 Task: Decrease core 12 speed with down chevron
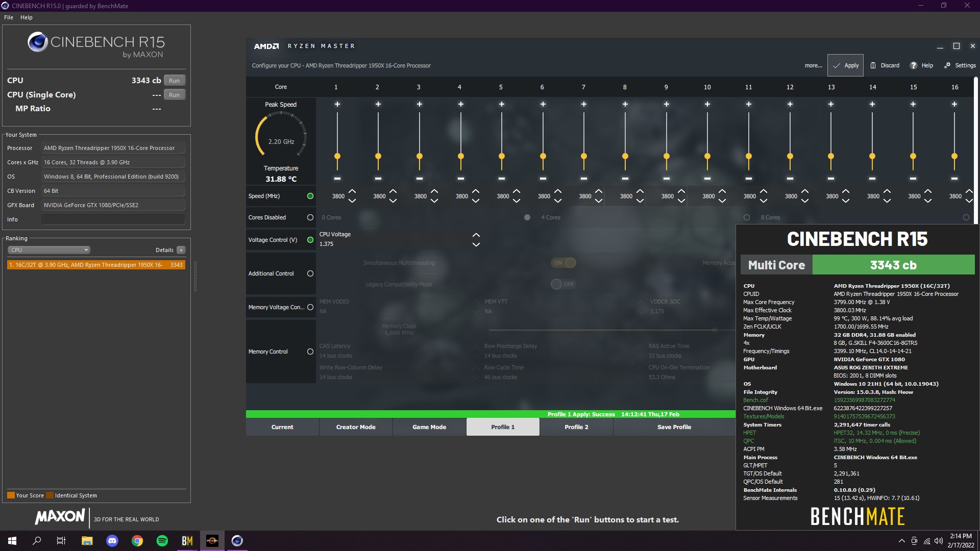[x=805, y=201]
